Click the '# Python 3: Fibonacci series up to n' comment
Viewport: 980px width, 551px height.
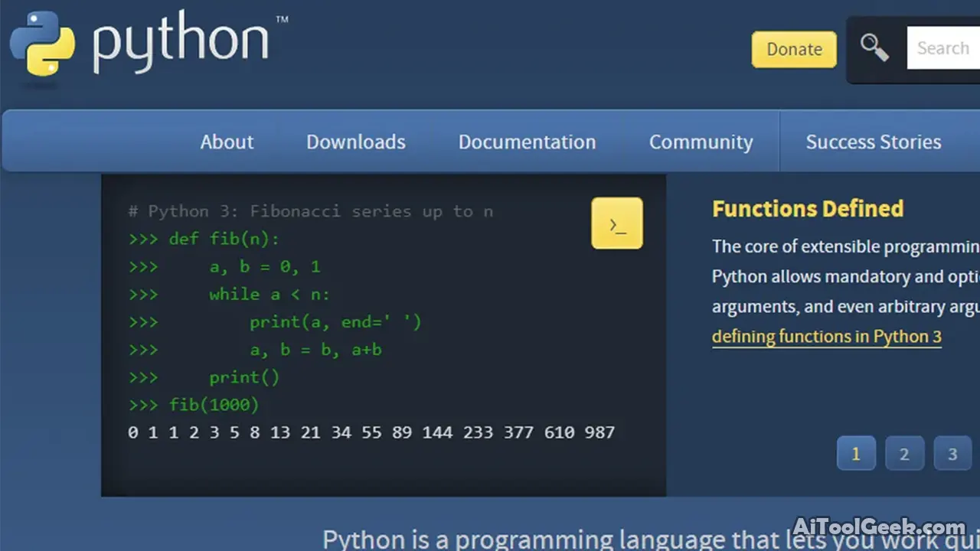[x=311, y=211]
